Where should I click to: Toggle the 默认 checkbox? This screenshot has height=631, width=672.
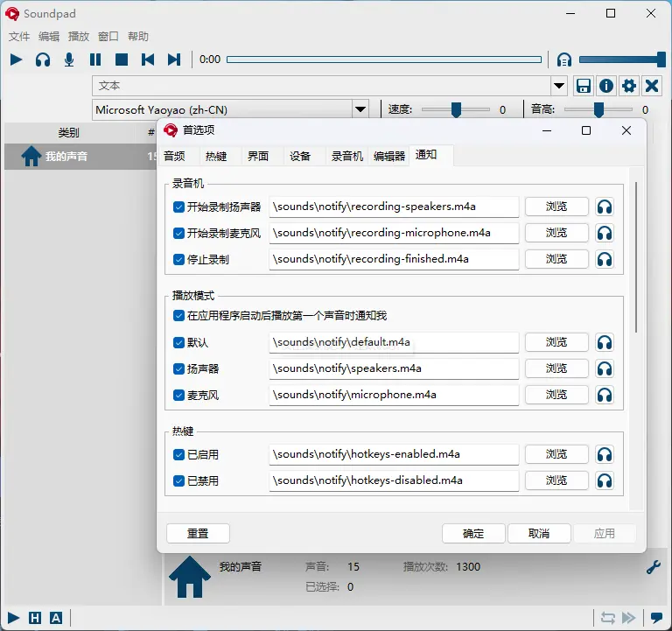click(x=178, y=342)
